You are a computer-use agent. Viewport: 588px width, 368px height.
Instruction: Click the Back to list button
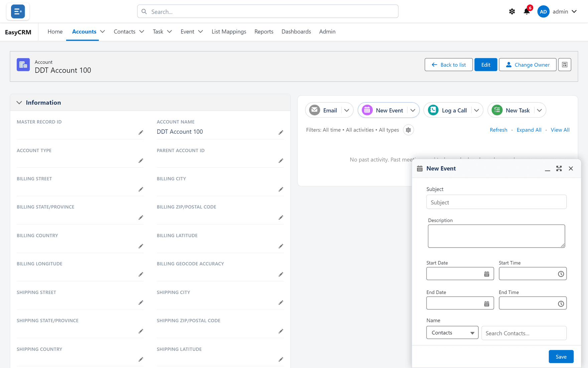[449, 65]
